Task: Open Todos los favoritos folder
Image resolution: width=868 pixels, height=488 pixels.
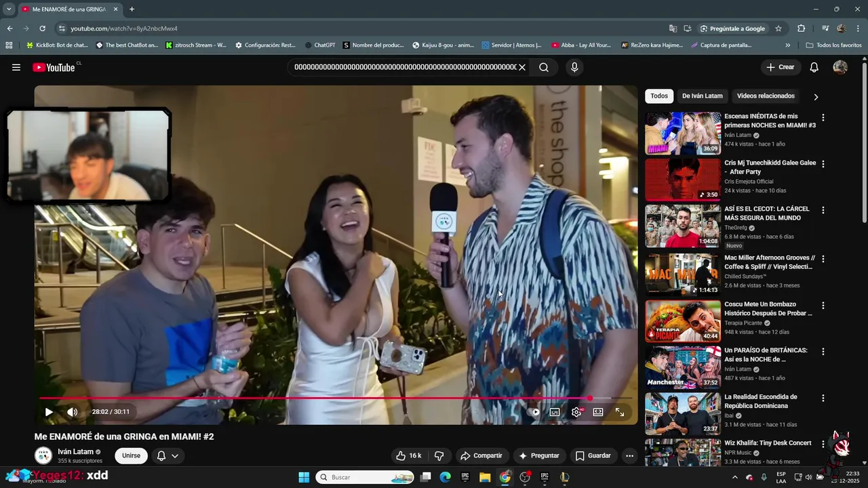Action: [x=833, y=45]
